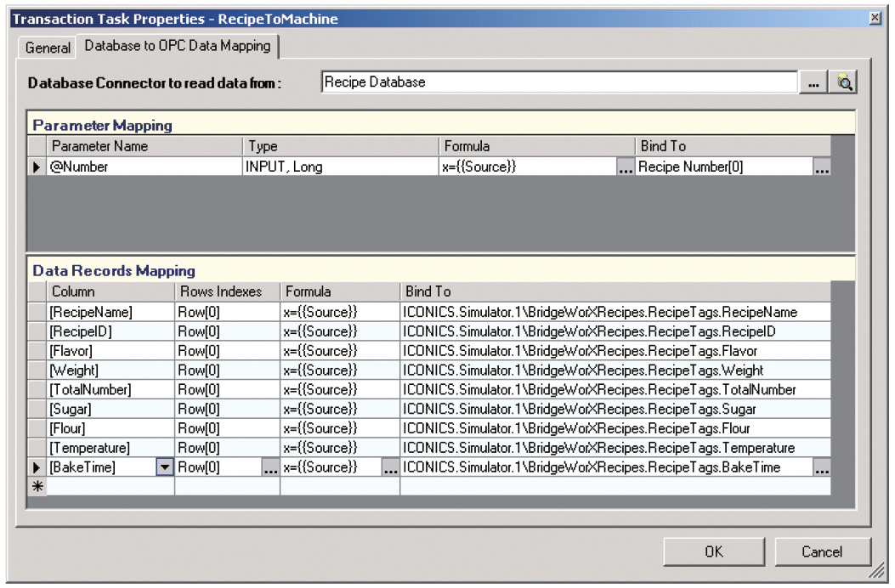This screenshot has height=588, width=895.
Task: Click the formula in the RecipeID row
Action: point(340,331)
